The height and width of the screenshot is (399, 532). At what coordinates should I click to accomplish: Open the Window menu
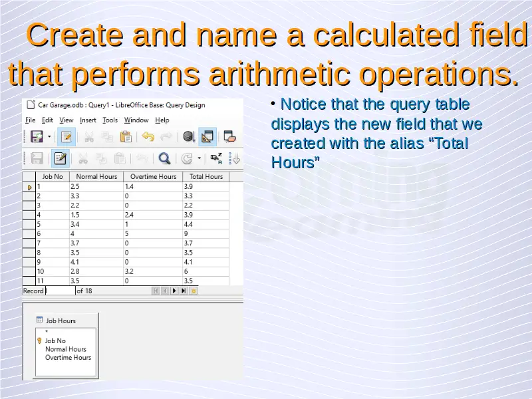pyautogui.click(x=136, y=120)
